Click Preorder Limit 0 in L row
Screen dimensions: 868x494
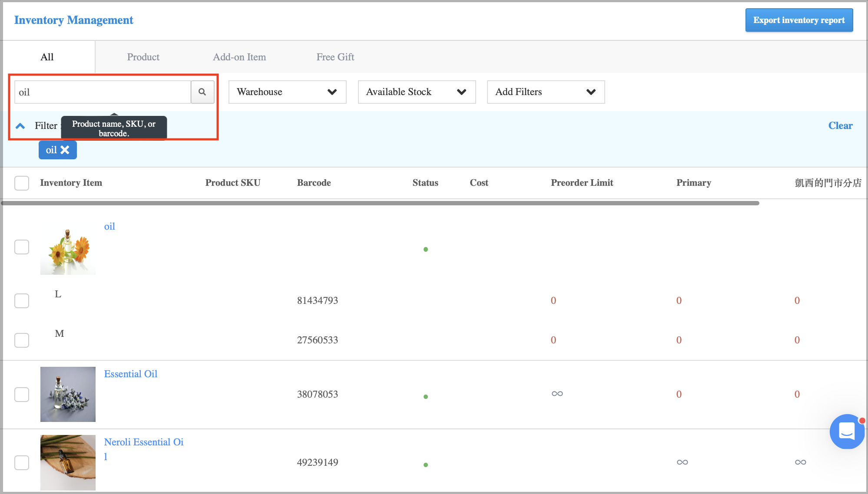pos(553,300)
